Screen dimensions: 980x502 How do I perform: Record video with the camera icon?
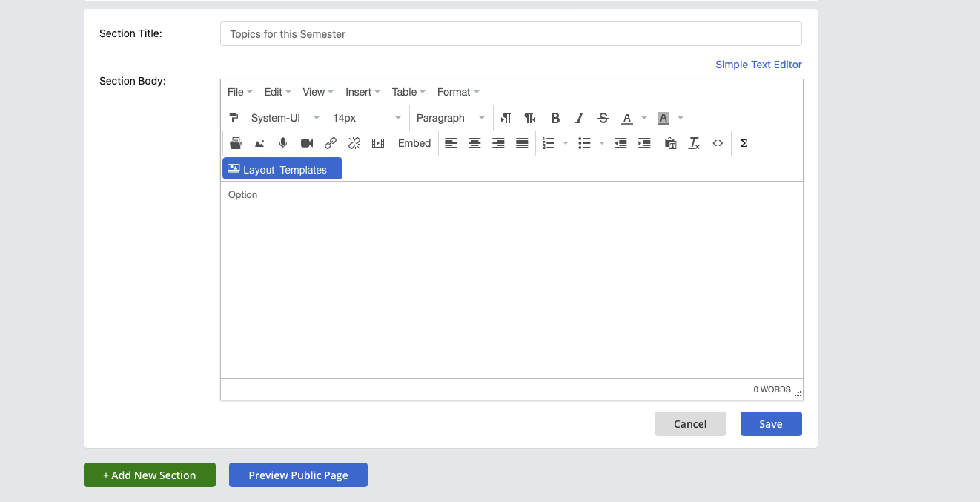click(307, 143)
